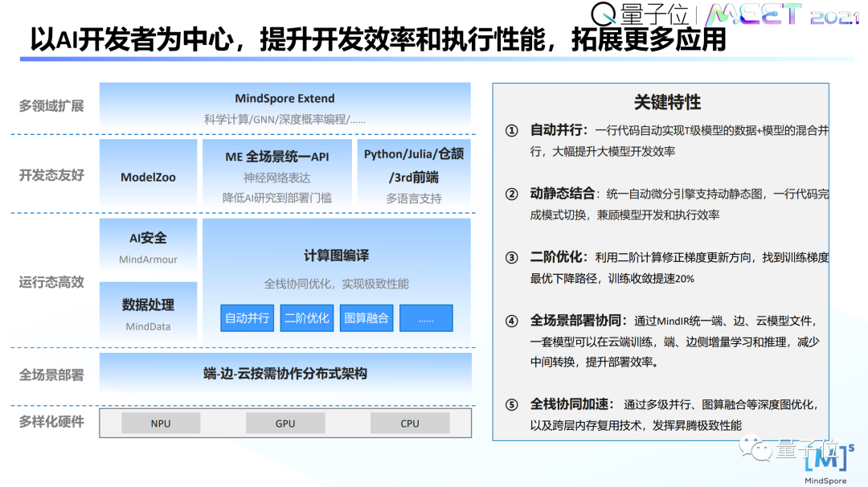
Task: Click the MindData label
Action: tap(148, 326)
